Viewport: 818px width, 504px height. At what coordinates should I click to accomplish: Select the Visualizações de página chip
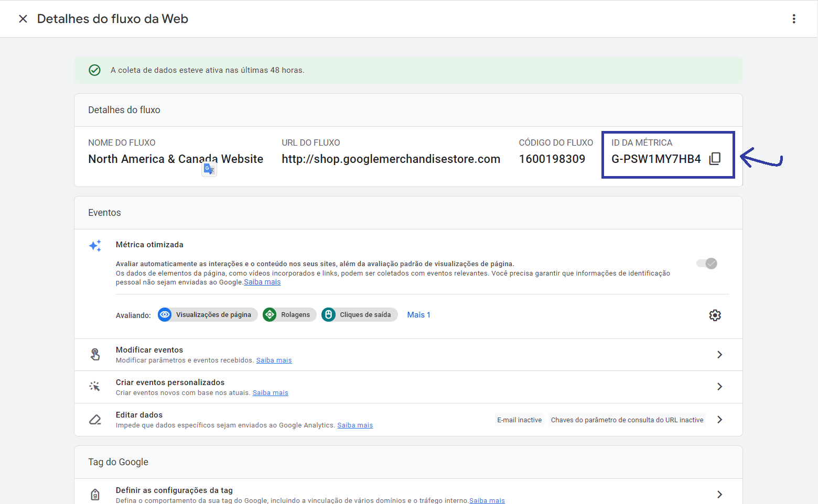(x=208, y=315)
